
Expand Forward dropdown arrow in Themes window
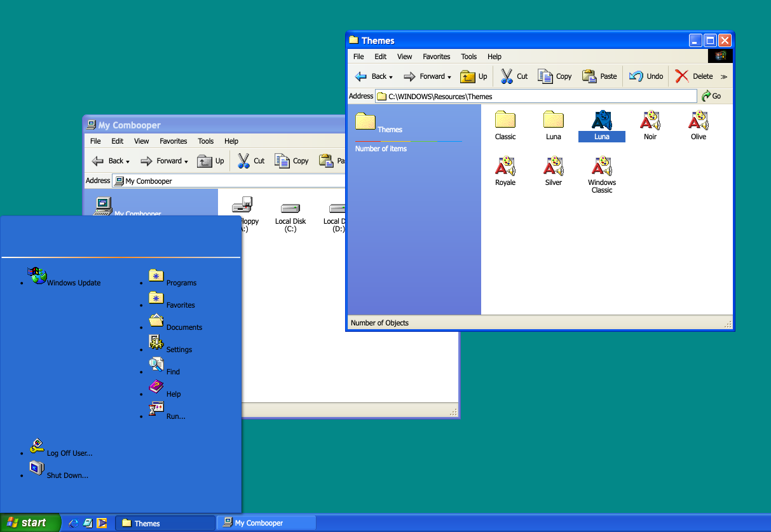(449, 78)
